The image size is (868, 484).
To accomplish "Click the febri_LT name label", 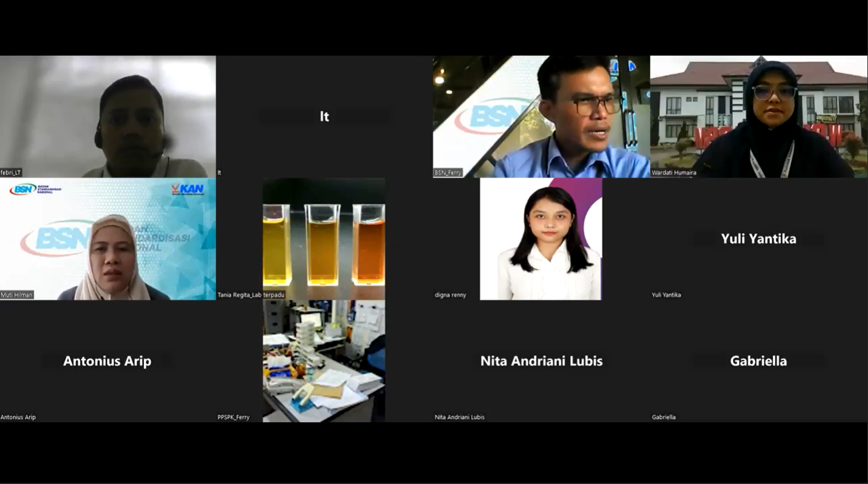I will (x=11, y=173).
